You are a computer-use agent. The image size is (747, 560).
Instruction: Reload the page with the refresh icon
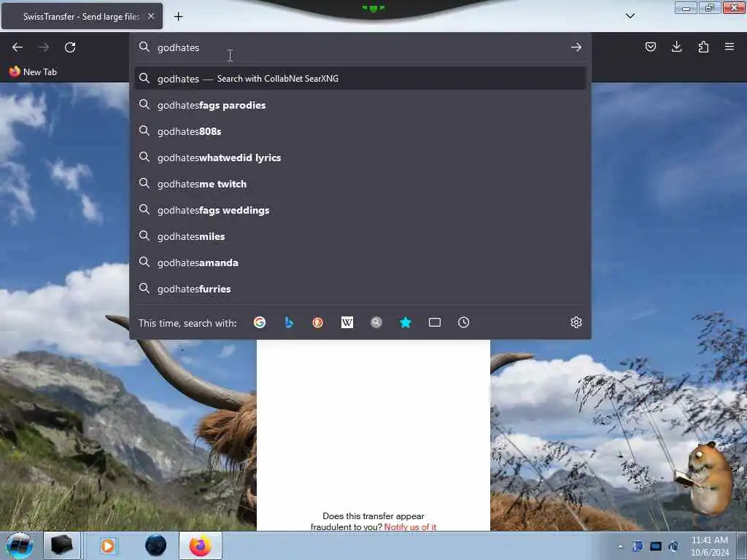pos(70,47)
